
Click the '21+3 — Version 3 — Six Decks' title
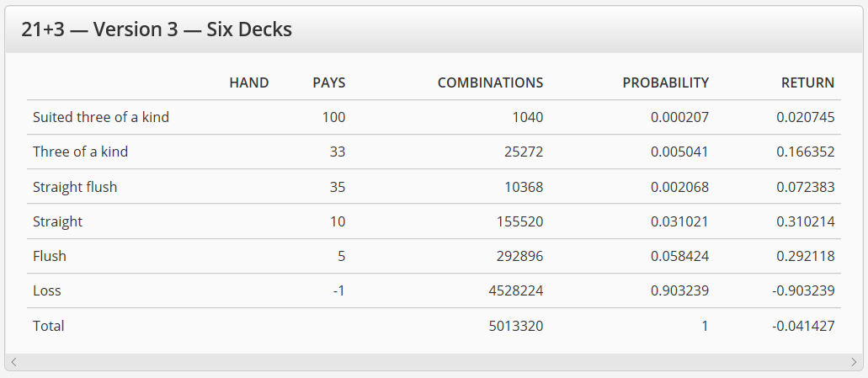[x=157, y=29]
